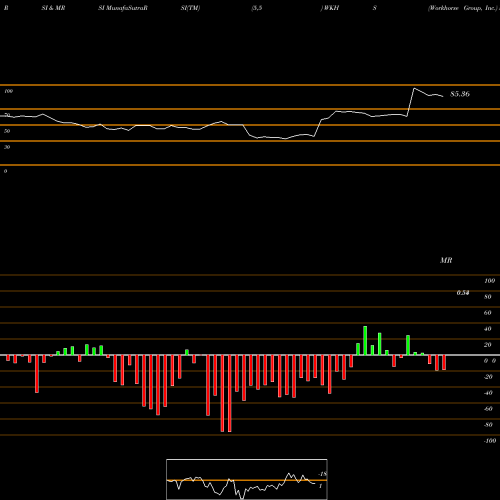Viewport: 500px width, 500px height.
Task: Click the 'SI MunafaSutraR' header label
Action: (123, 8)
